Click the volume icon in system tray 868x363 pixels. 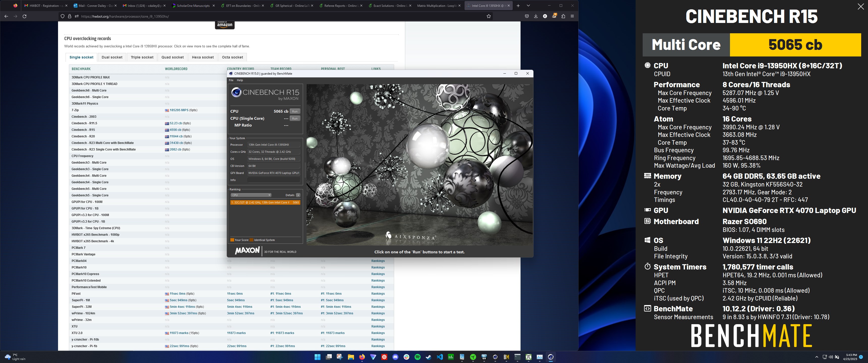click(831, 357)
